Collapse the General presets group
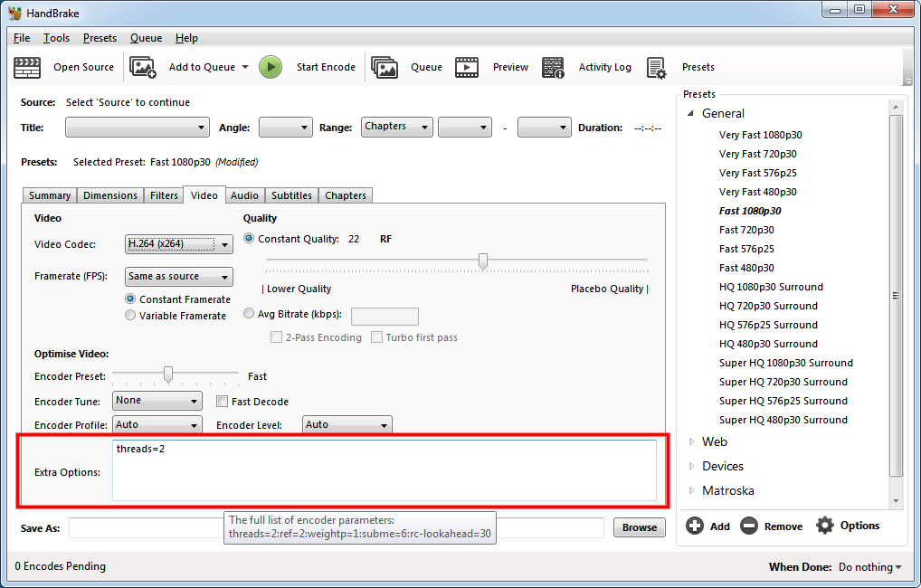Image resolution: width=921 pixels, height=588 pixels. click(691, 113)
